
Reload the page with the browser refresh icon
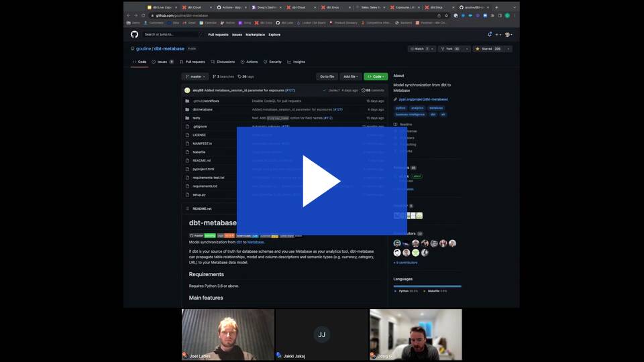[x=144, y=15]
